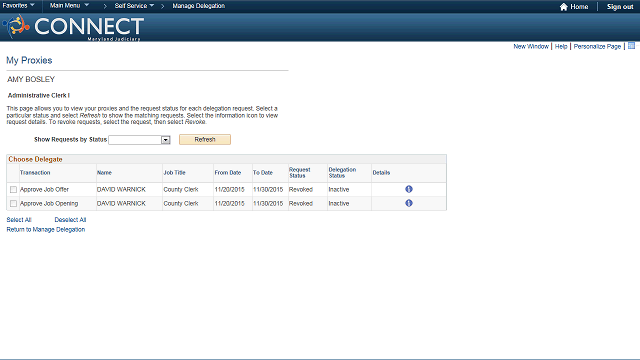Click the Administrative Clerk I title text
Viewport: 640px width, 360px height.
pos(39,96)
